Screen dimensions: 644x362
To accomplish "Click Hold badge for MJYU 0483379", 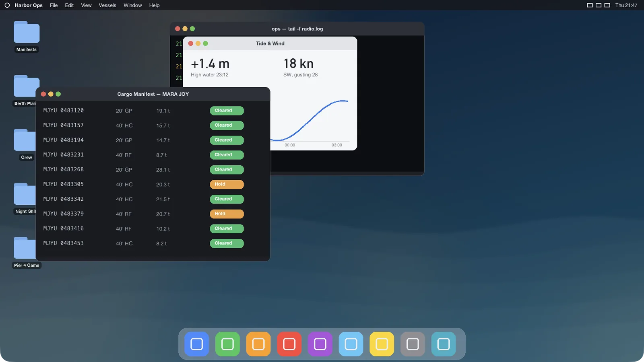I will click(x=227, y=214).
